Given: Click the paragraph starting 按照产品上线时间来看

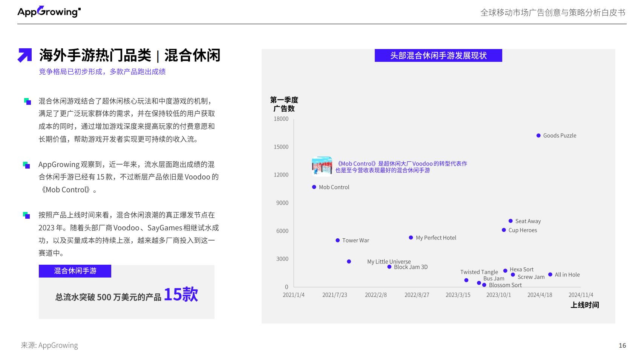Looking at the screenshot, I should (129, 234).
